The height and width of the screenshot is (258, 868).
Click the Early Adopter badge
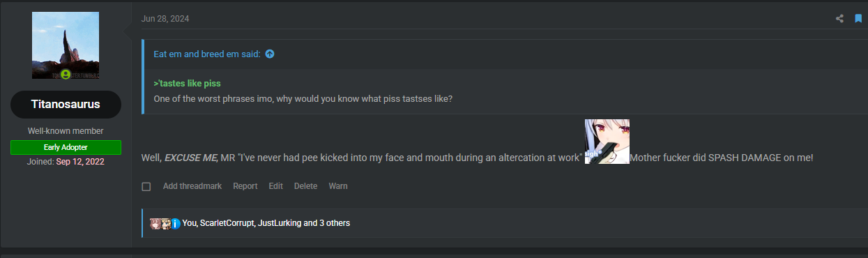pyautogui.click(x=66, y=147)
